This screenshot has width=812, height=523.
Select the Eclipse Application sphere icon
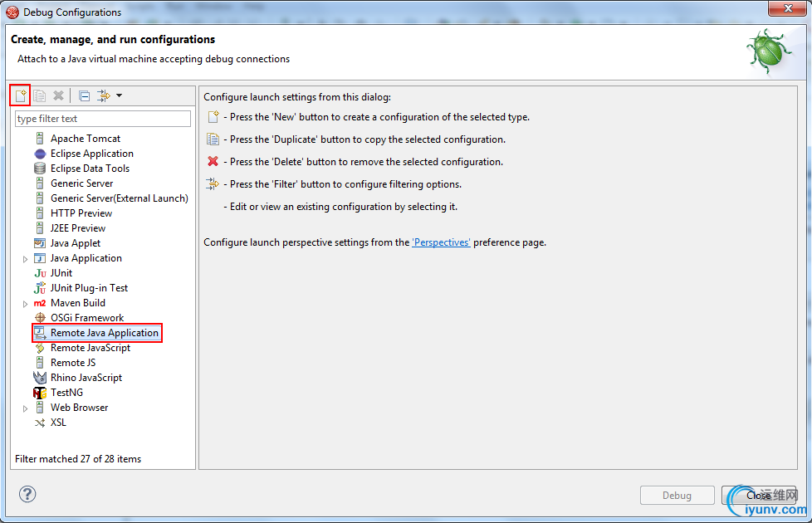tap(40, 154)
